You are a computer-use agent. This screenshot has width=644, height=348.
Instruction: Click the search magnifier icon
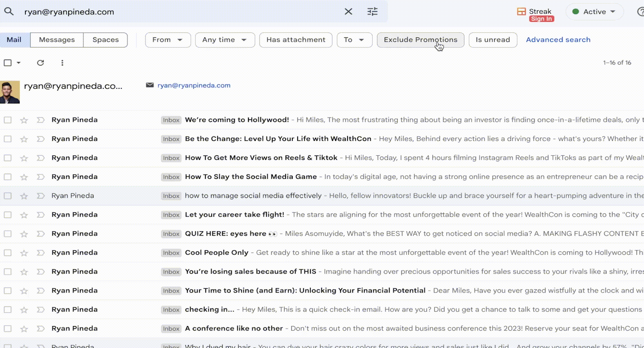[9, 12]
